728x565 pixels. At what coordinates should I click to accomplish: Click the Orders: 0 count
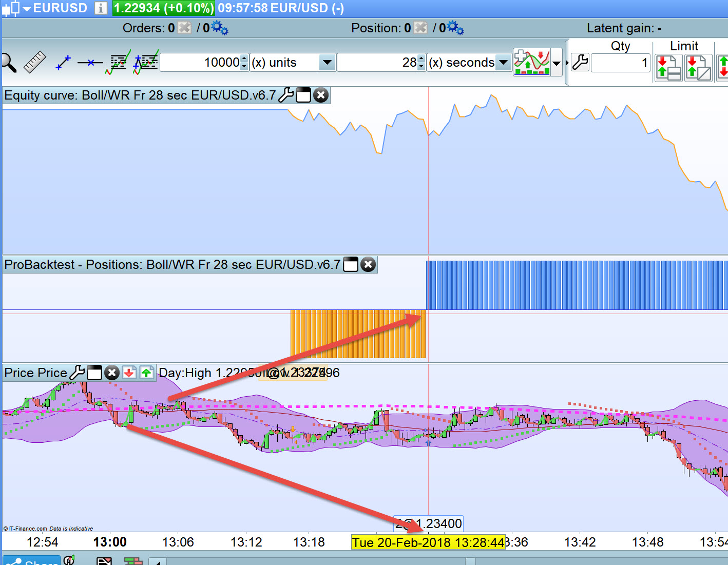pyautogui.click(x=149, y=28)
